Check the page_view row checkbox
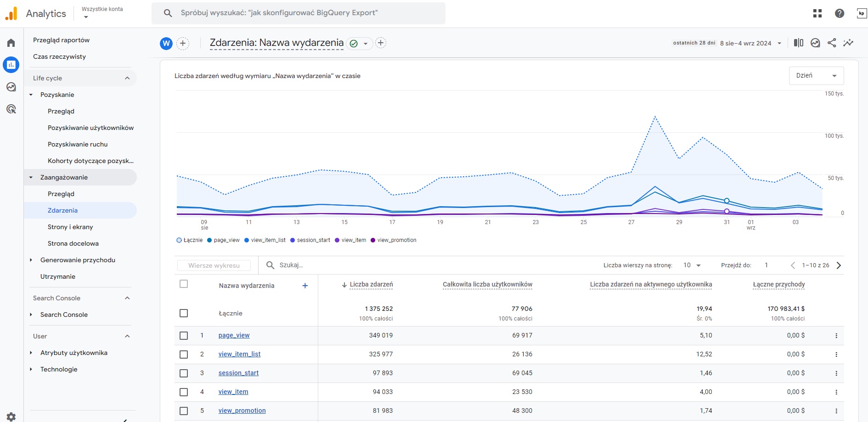The image size is (868, 422). click(184, 336)
